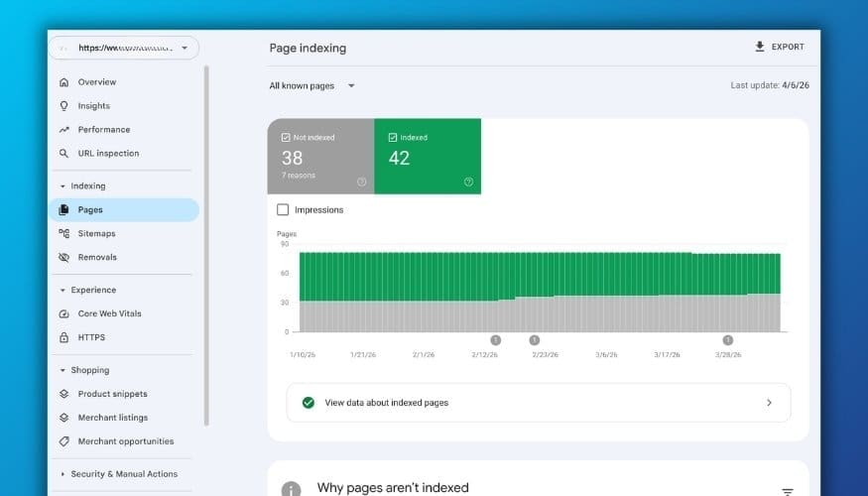Image resolution: width=868 pixels, height=496 pixels.
Task: Click the Performance trend icon
Action: pos(64,130)
